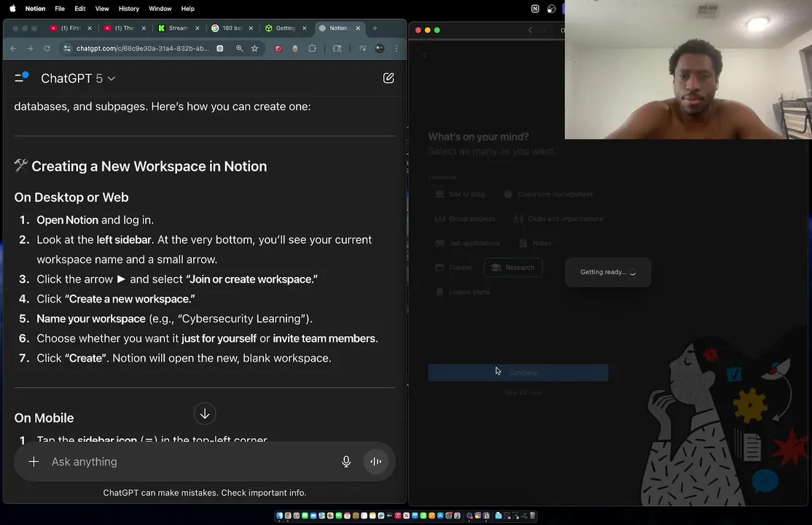This screenshot has width=812, height=525.
Task: Open the Chrome profile avatar
Action: pyautogui.click(x=380, y=48)
